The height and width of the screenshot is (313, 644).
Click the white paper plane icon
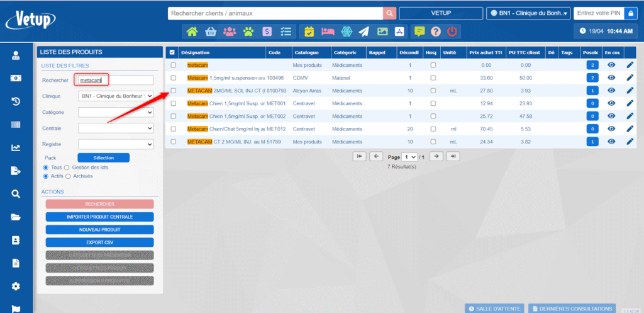(364, 31)
